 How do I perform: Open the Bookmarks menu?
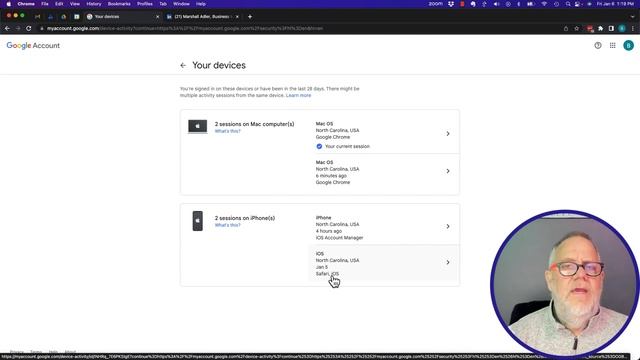[119, 4]
